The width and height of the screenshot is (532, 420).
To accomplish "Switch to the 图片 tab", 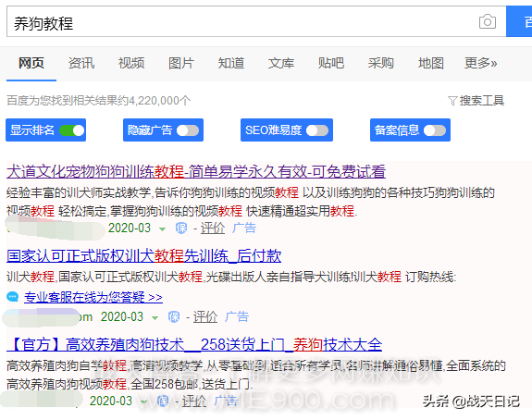I will pyautogui.click(x=181, y=63).
